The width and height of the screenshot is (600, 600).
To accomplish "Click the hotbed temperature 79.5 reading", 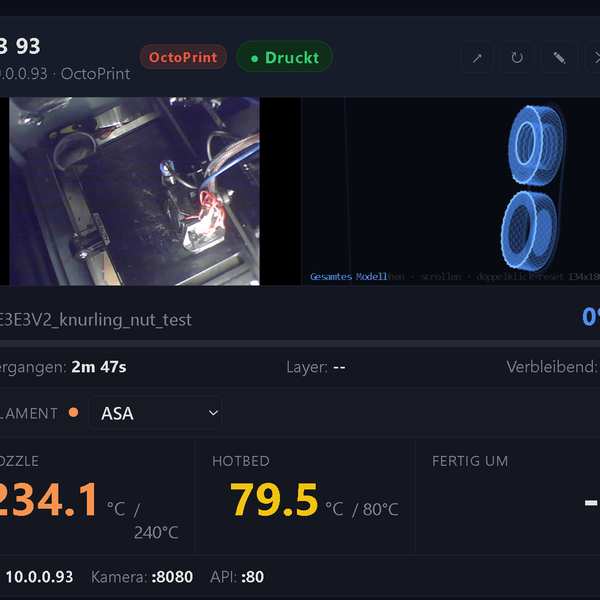I will click(274, 499).
